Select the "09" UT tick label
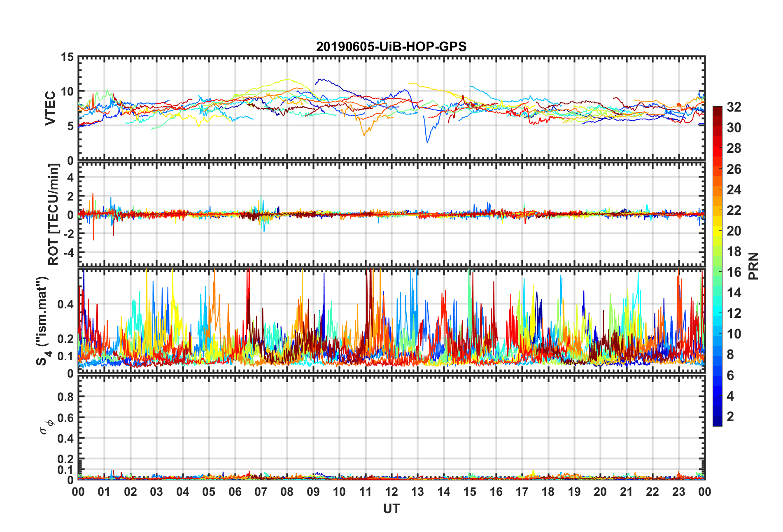 (313, 492)
